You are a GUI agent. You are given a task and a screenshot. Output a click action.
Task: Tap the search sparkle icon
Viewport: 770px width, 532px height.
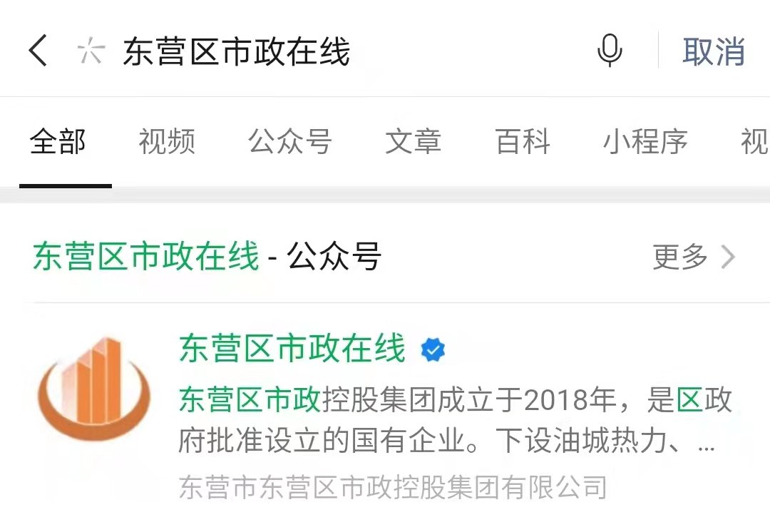tap(91, 51)
